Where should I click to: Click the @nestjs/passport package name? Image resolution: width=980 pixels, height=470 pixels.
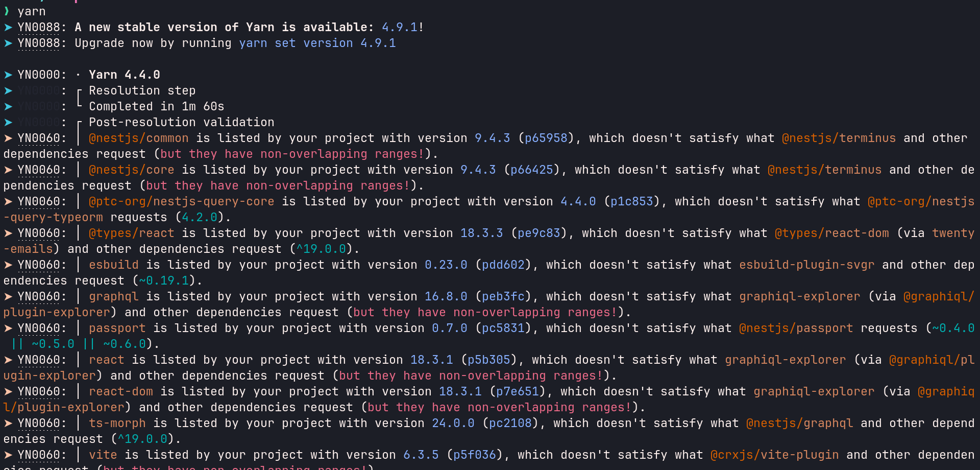(x=796, y=328)
